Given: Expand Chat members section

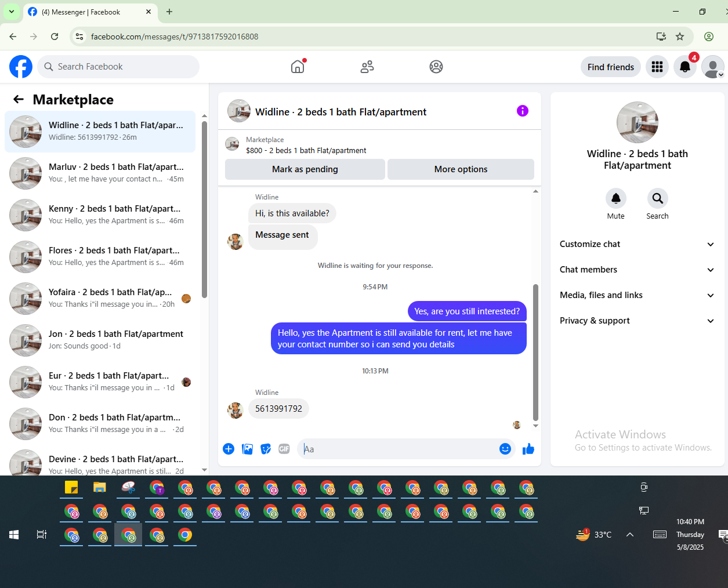Looking at the screenshot, I should pos(637,270).
